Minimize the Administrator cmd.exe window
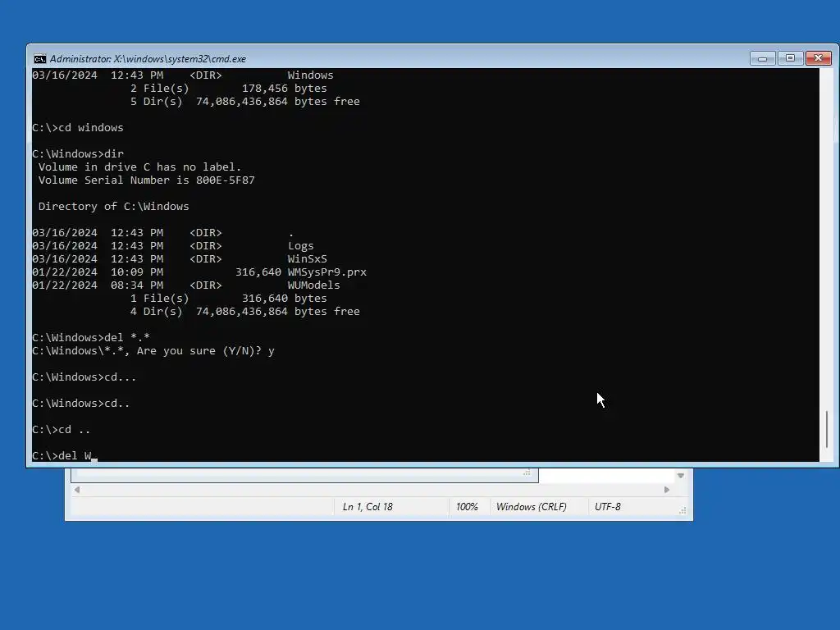The width and height of the screenshot is (840, 630). click(x=762, y=58)
